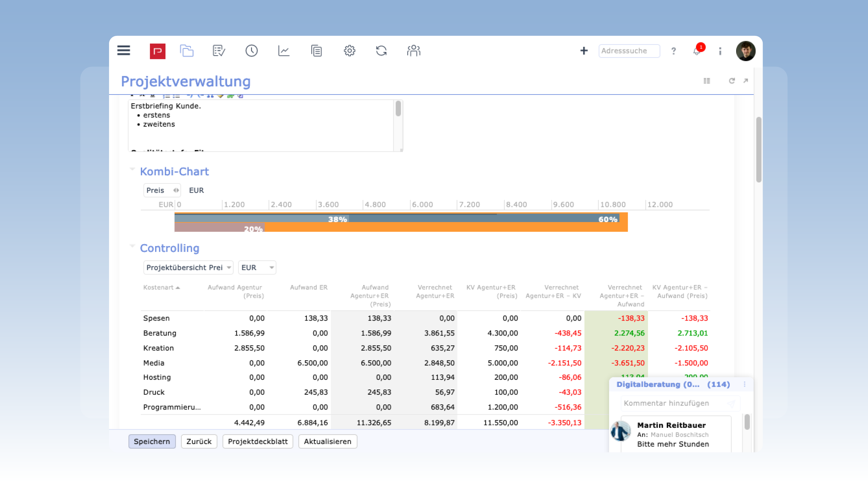868x488 pixels.
Task: Open the Projektübersicht Preis dropdown
Action: pos(188,268)
